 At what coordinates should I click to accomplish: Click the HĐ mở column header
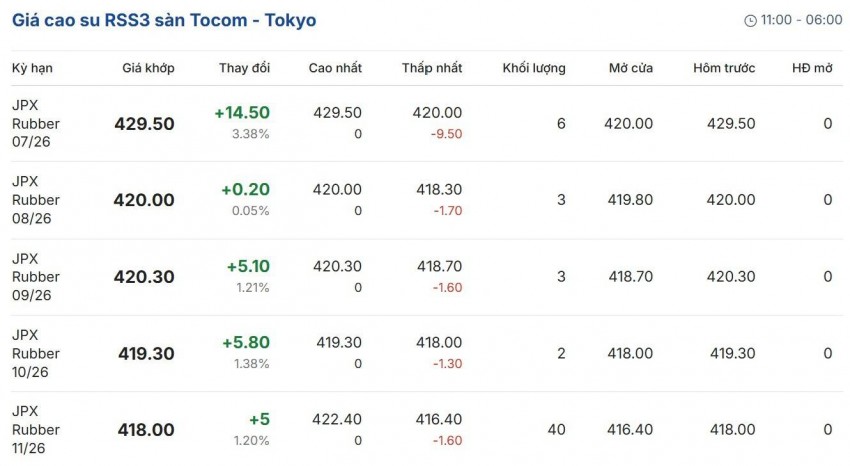[812, 68]
